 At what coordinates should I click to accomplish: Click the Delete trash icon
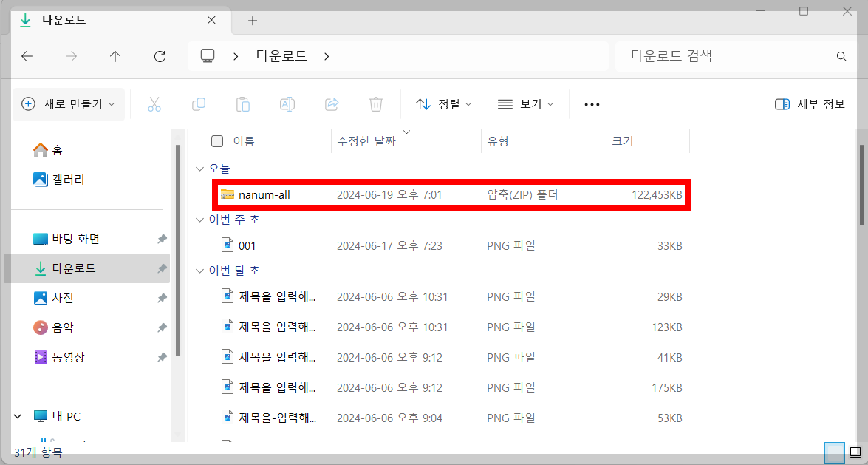(x=375, y=104)
